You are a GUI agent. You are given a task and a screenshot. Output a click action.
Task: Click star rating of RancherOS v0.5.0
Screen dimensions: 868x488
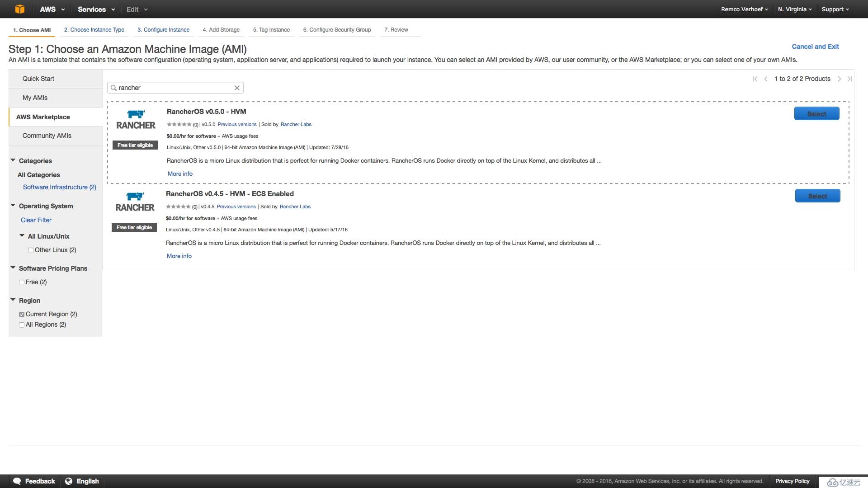(179, 124)
